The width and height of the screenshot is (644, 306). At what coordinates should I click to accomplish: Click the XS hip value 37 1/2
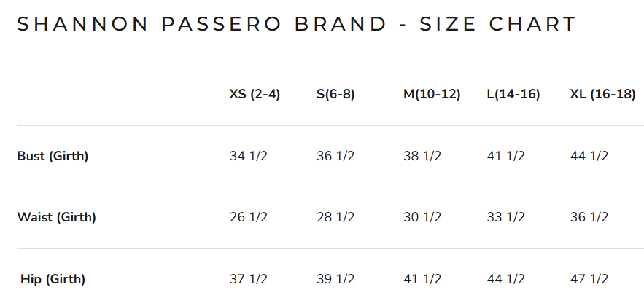[x=249, y=279]
